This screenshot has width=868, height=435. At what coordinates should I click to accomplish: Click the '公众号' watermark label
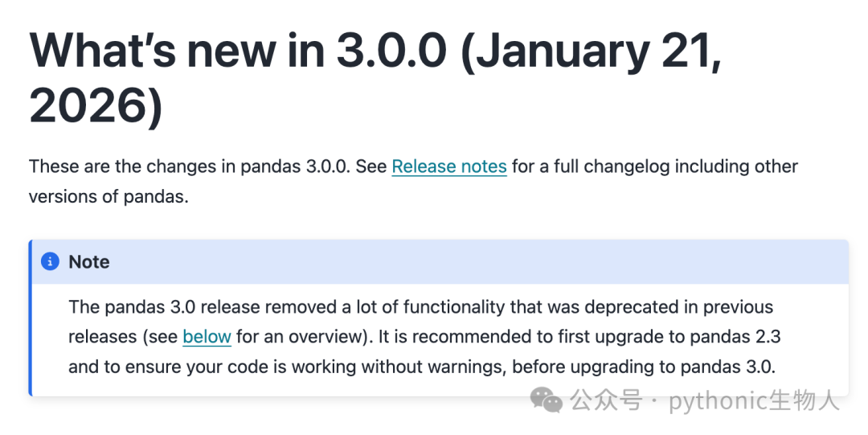coord(606,400)
